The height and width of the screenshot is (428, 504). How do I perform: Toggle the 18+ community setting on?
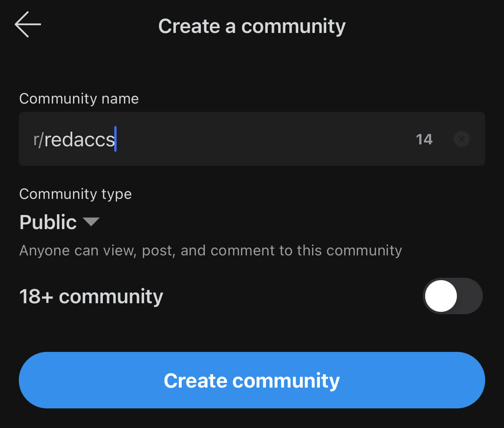[452, 296]
